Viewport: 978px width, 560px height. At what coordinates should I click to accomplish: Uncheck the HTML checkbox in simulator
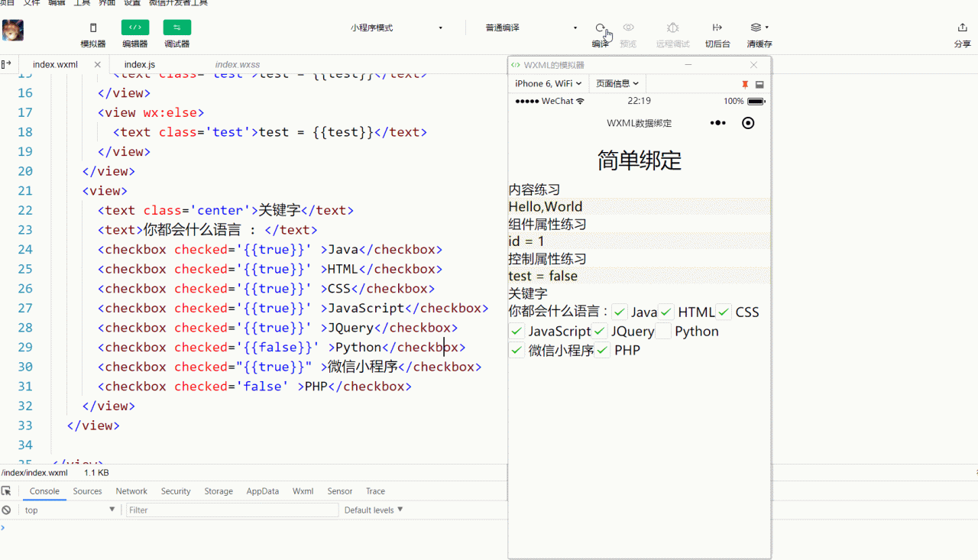(667, 312)
